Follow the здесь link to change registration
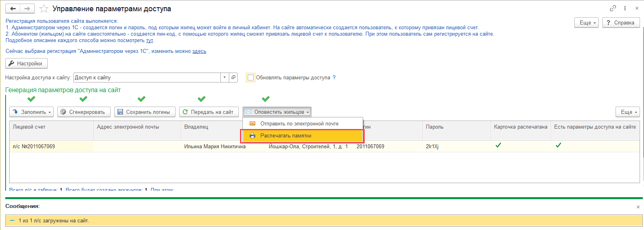This screenshot has width=644, height=230. click(x=199, y=51)
